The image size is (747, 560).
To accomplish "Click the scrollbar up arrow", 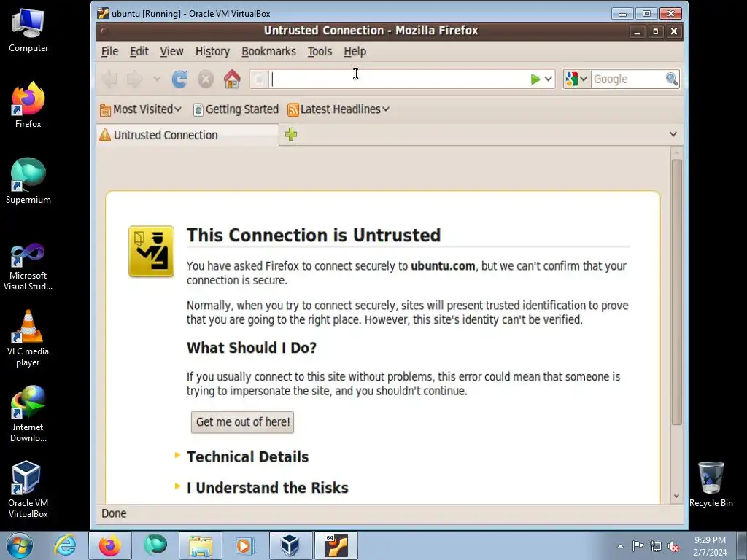I will [676, 152].
